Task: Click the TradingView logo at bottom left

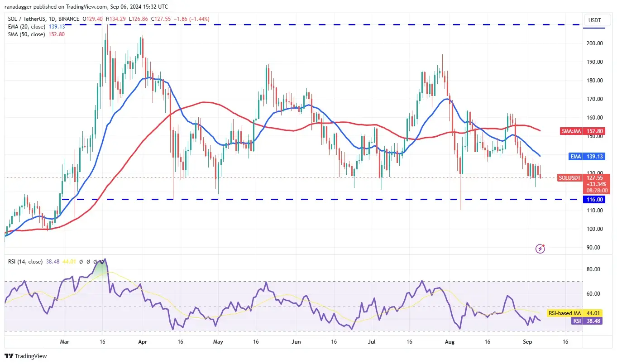Action: pyautogui.click(x=25, y=356)
